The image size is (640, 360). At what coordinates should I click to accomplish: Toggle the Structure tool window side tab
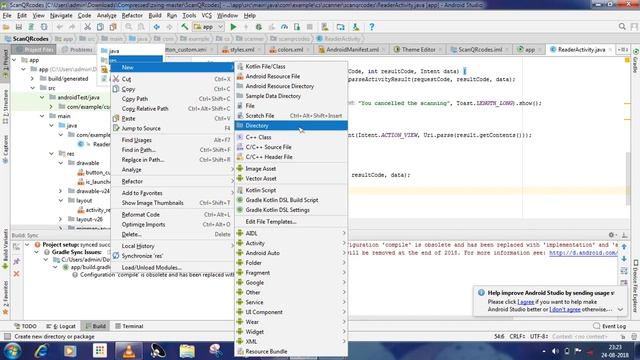[x=5, y=106]
